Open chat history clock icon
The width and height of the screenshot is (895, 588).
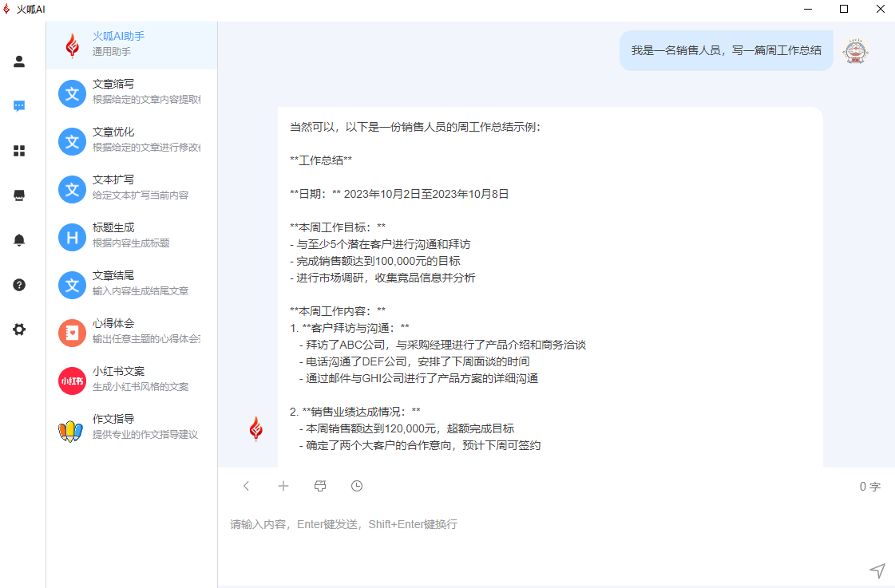[x=357, y=486]
